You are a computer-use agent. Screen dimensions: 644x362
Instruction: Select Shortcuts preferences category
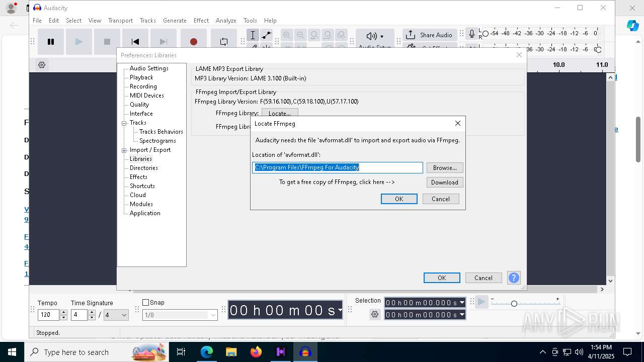pyautogui.click(x=142, y=186)
